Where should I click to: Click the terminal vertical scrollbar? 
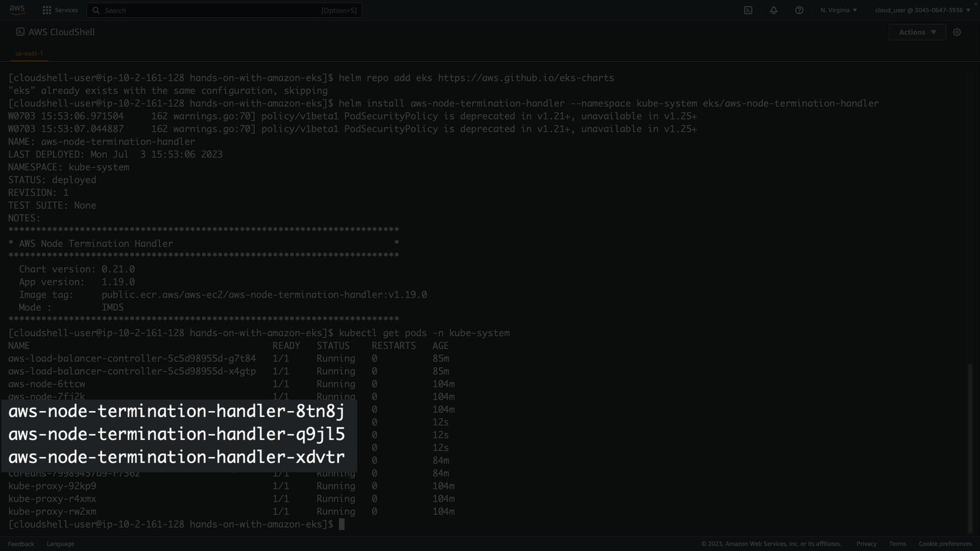pos(970,449)
